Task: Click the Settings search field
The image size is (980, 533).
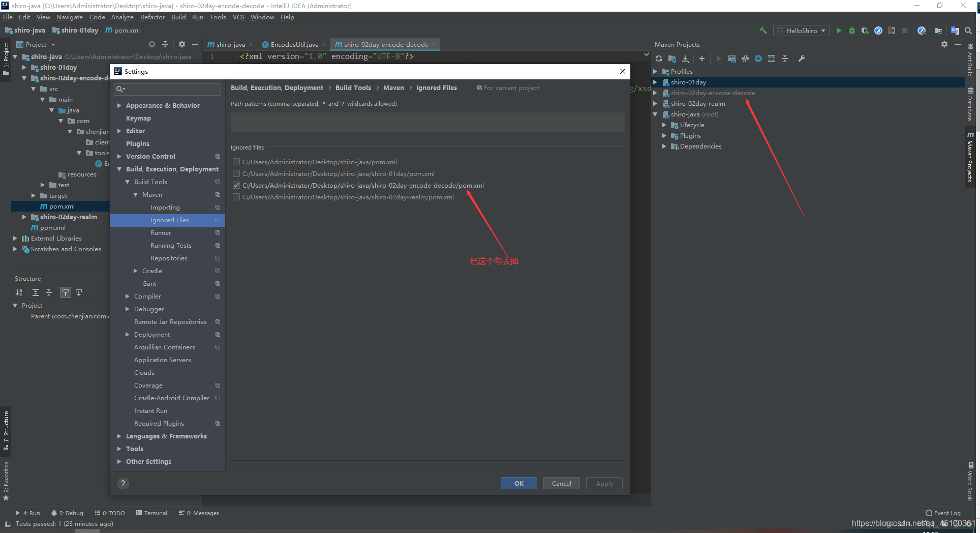Action: 167,89
